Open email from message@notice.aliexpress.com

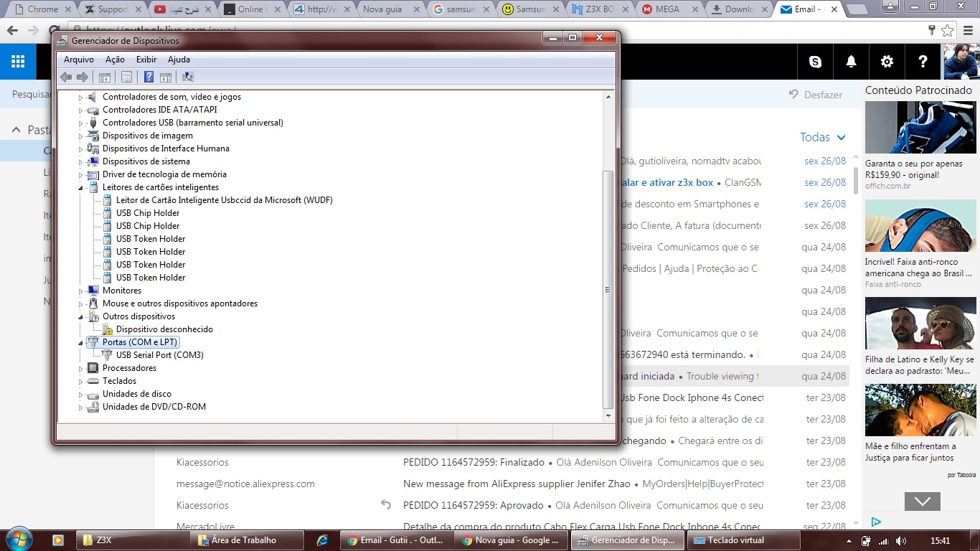click(x=245, y=484)
